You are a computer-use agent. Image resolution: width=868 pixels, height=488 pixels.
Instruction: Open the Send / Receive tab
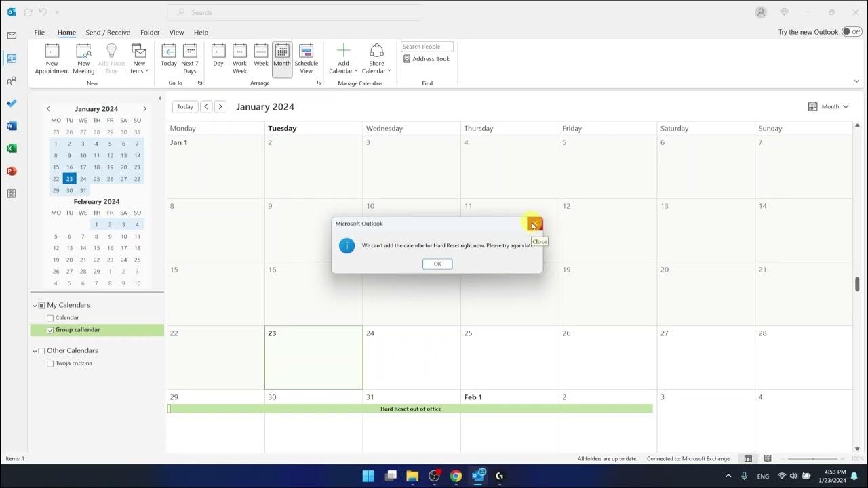[x=108, y=33]
